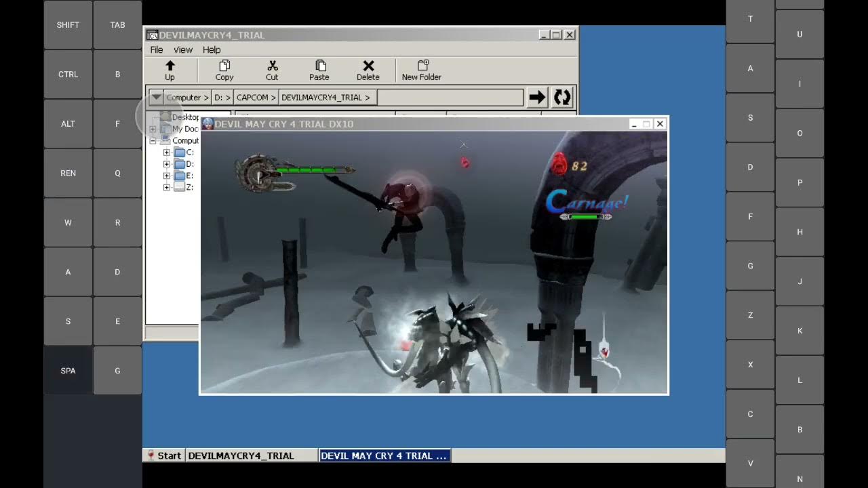Close the DEVIL MAY CRY 4 TRIAL DX10 window
Screen dimensions: 868x488
tap(660, 124)
